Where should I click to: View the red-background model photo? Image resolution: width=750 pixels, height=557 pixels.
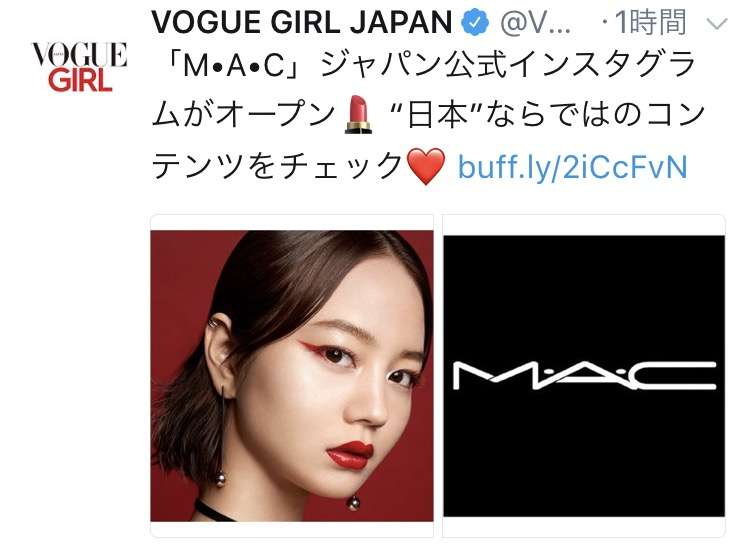tap(292, 376)
